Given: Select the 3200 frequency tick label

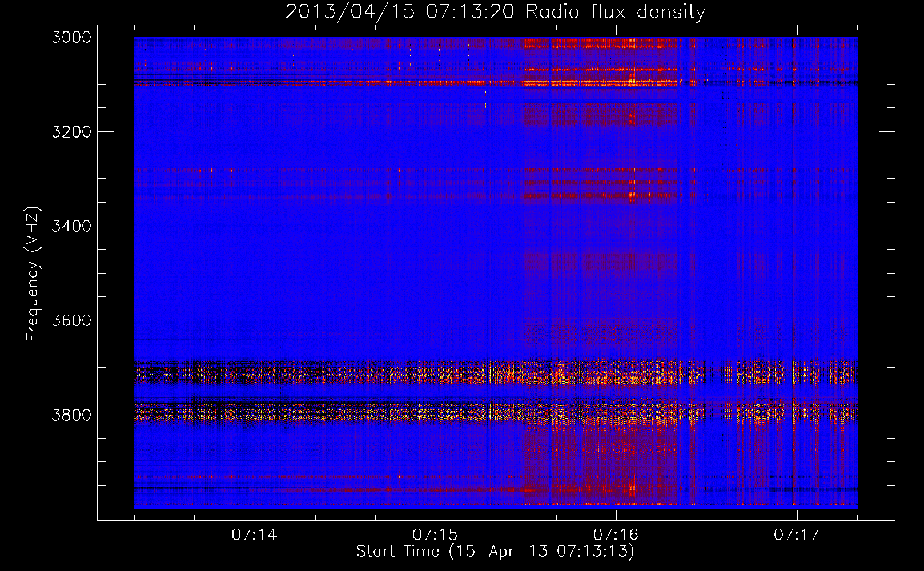Looking at the screenshot, I should click(x=71, y=132).
